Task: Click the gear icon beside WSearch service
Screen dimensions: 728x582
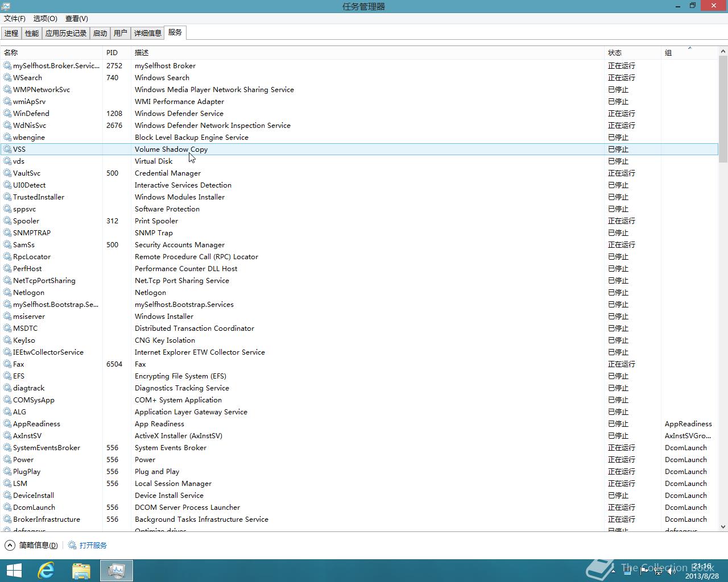Action: point(7,78)
